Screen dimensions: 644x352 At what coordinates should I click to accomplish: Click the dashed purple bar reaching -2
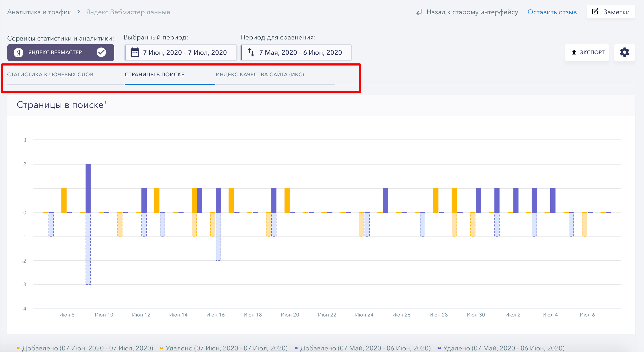pyautogui.click(x=219, y=237)
